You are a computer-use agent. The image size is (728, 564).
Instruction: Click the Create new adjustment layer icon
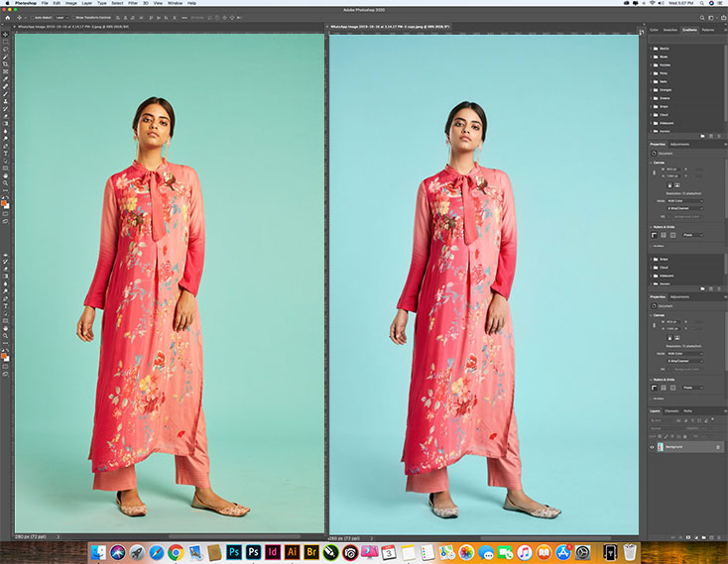coord(696,537)
